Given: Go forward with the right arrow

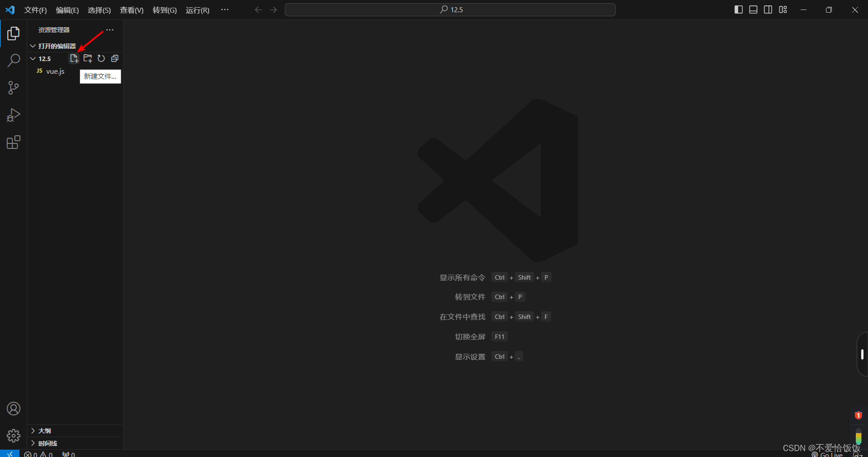Looking at the screenshot, I should [x=273, y=10].
